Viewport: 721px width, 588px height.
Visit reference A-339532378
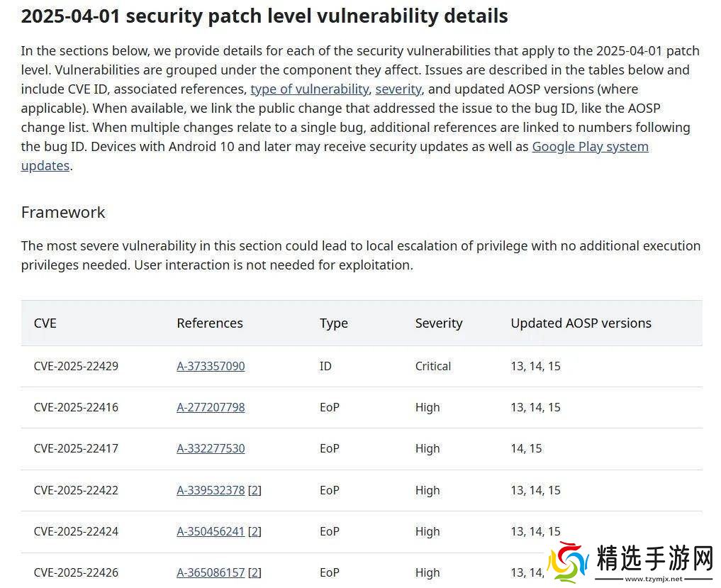pos(211,491)
